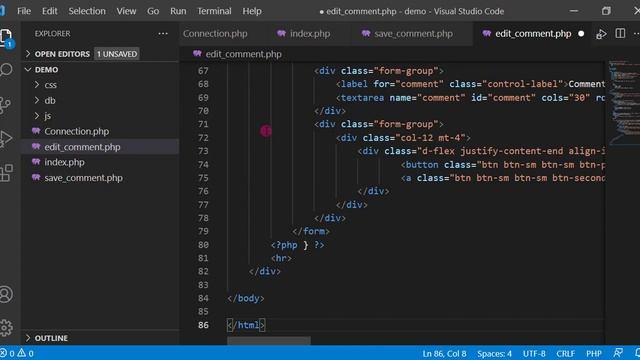Click unsaved dot on edit_comment.php tab
The width and height of the screenshot is (640, 360).
click(x=581, y=34)
